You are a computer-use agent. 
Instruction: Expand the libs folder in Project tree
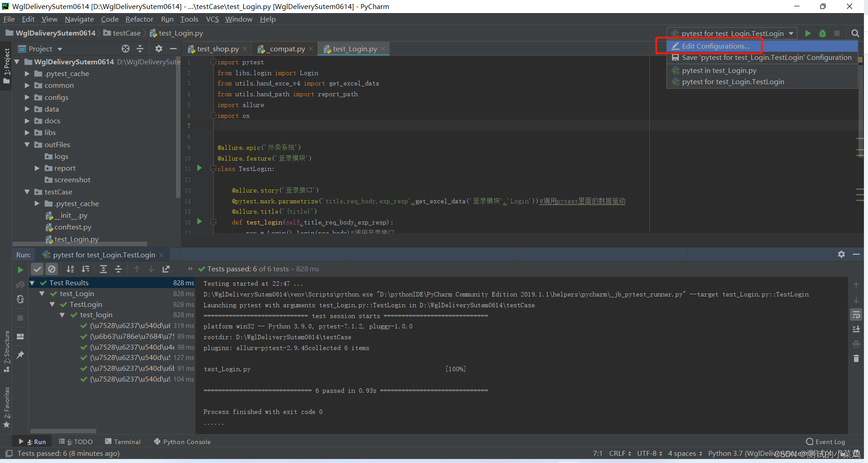pos(27,132)
